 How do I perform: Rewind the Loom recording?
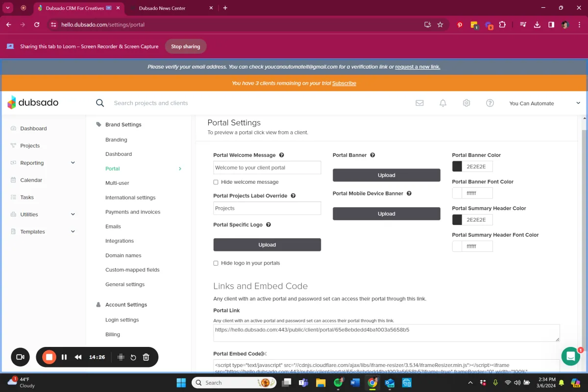click(78, 357)
